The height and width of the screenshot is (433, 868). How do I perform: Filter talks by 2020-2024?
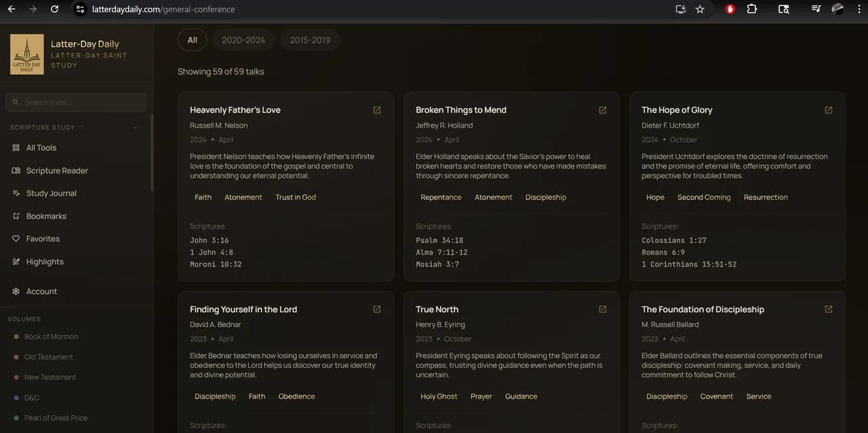point(243,40)
